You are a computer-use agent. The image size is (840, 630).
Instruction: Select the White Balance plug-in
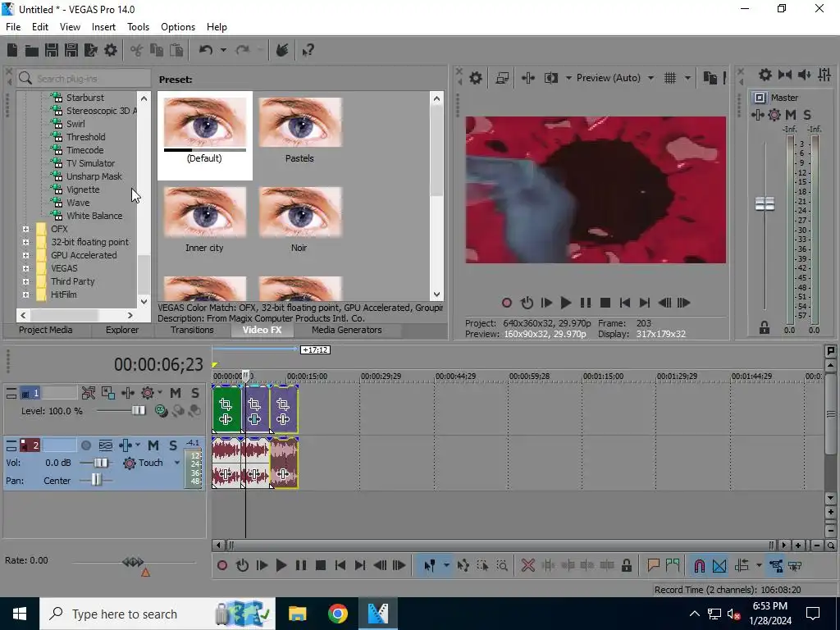(94, 216)
